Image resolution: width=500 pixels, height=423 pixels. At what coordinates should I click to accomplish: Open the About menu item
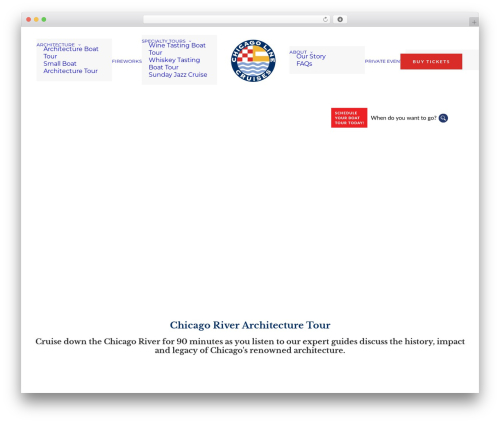pos(298,52)
